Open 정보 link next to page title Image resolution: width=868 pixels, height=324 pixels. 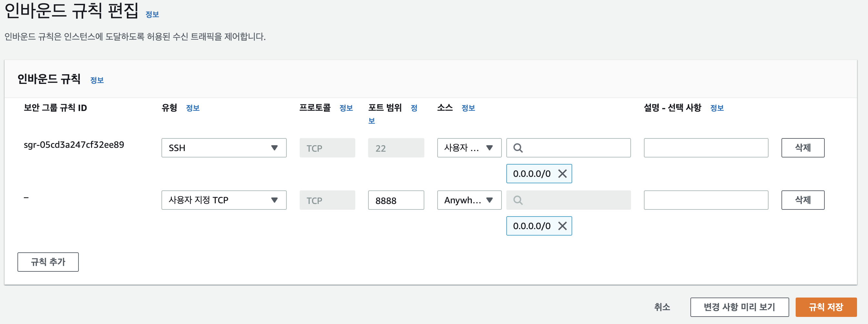(152, 14)
